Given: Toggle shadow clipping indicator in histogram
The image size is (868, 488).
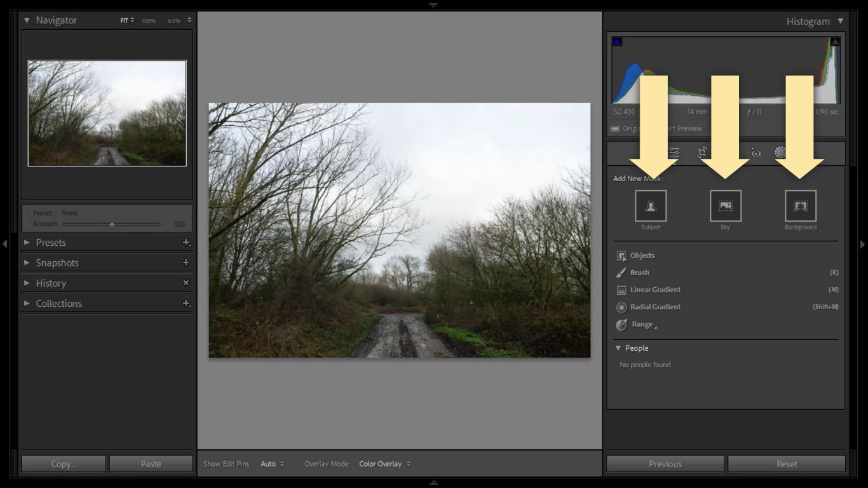Looking at the screenshot, I should pos(617,41).
